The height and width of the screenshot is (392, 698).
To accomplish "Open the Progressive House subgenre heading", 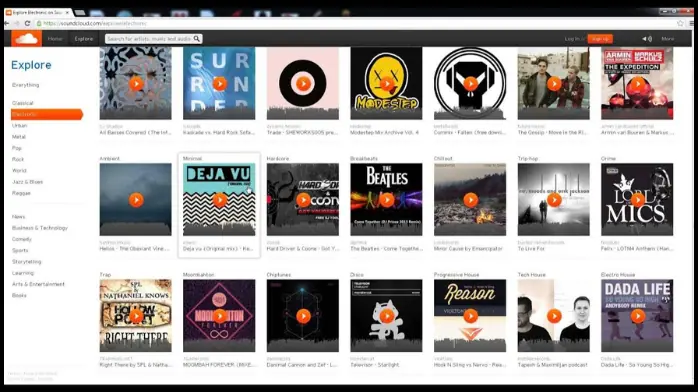I will pos(456,275).
